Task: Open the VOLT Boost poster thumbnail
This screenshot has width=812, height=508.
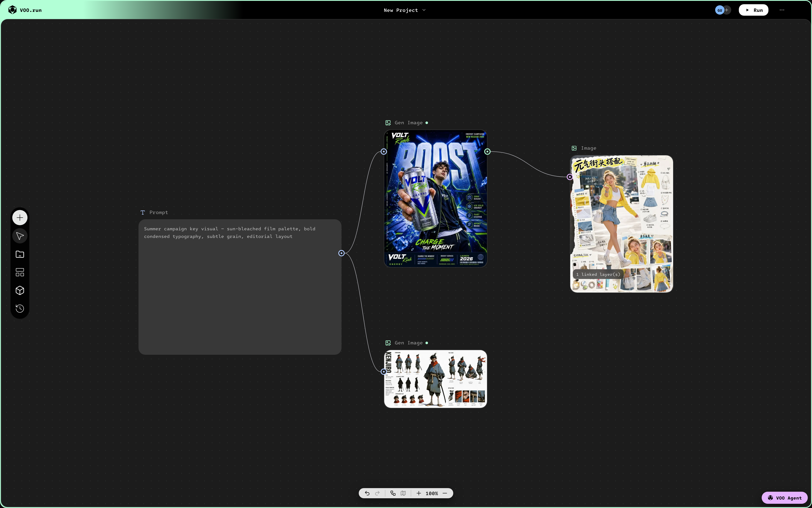Action: (436, 199)
